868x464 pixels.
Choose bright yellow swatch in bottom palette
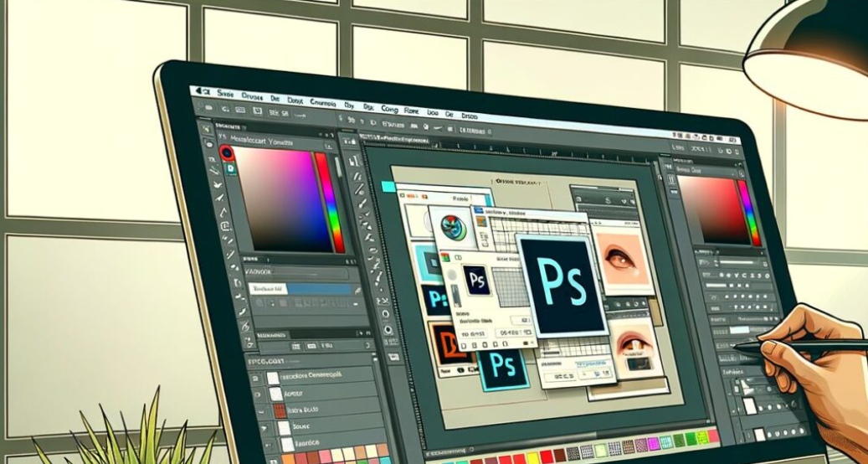[x=532, y=457]
